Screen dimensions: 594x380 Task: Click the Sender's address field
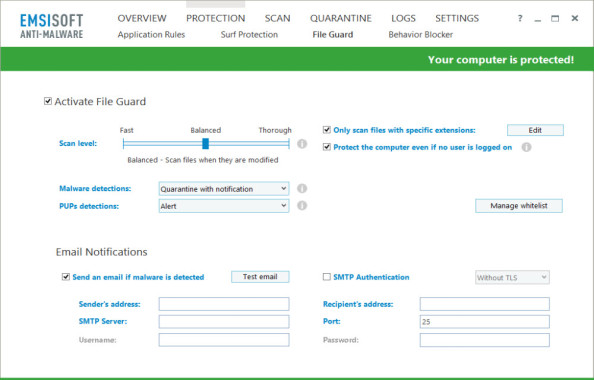click(x=224, y=304)
